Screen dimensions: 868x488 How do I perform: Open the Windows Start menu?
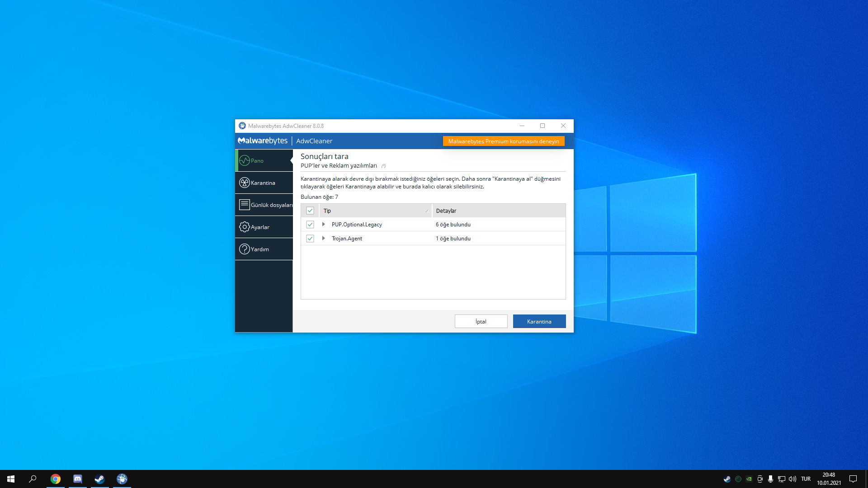(x=11, y=479)
